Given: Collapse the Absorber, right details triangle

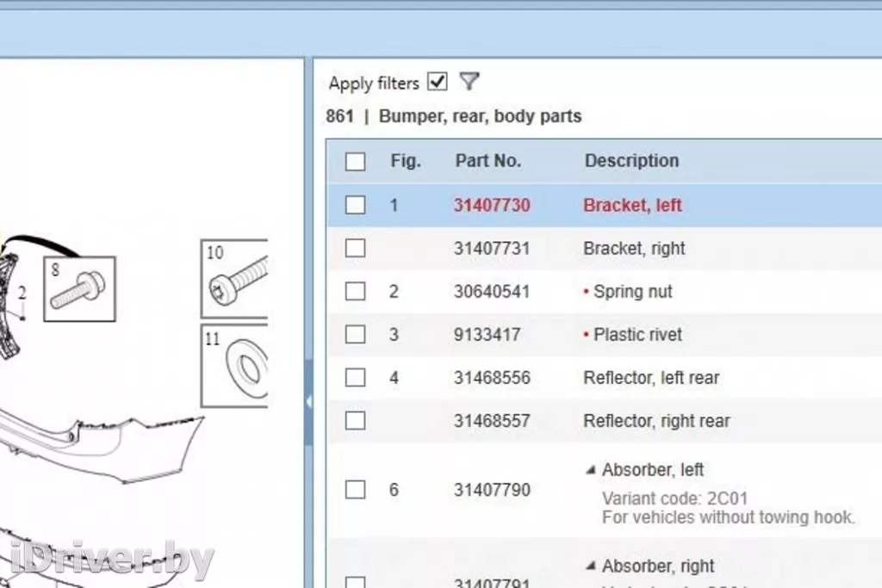Looking at the screenshot, I should click(x=591, y=566).
